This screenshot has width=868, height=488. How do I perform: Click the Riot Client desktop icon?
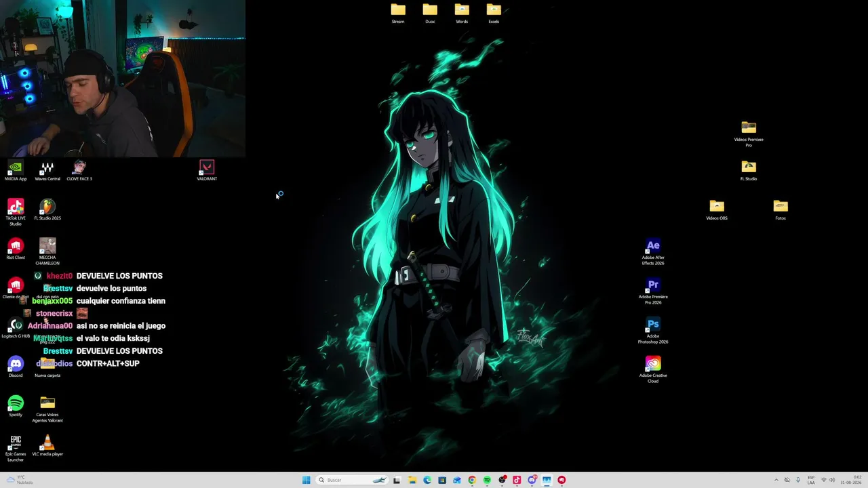click(16, 249)
